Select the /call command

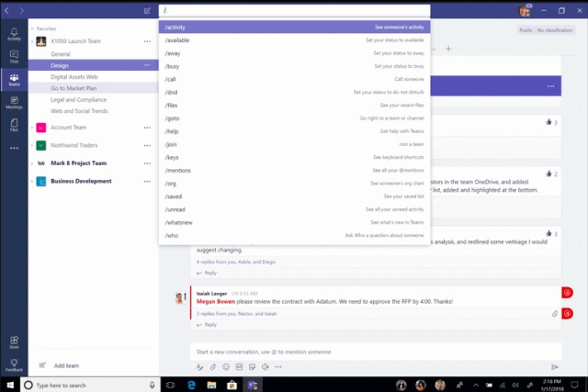(294, 79)
